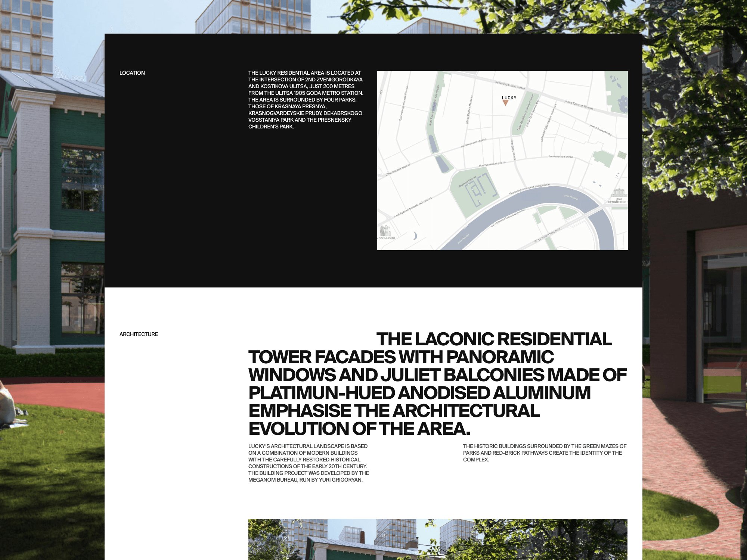Viewport: 747px width, 560px height.
Task: Click the улица Трёхгорный Вал label
Action: point(533,113)
